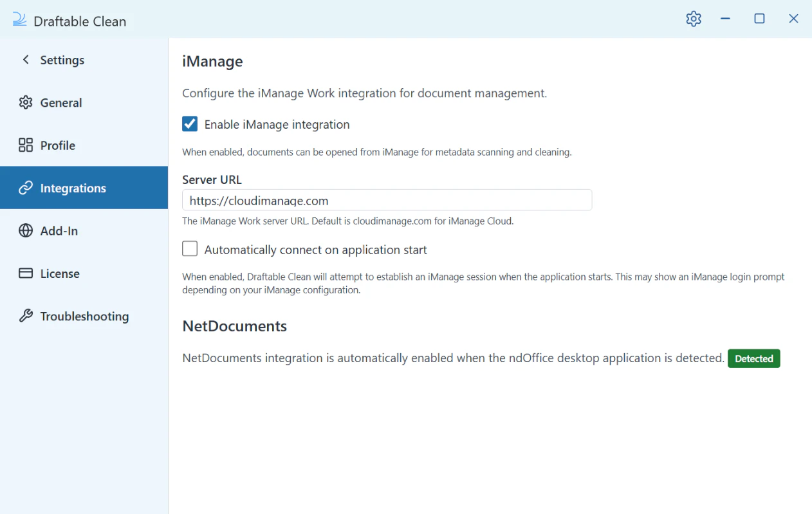Image resolution: width=812 pixels, height=514 pixels.
Task: Minimize the Draftable Clean window
Action: 725,19
